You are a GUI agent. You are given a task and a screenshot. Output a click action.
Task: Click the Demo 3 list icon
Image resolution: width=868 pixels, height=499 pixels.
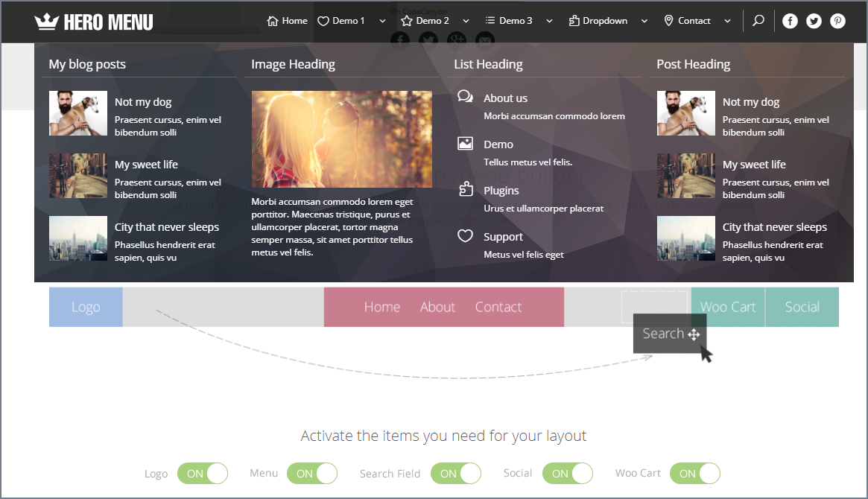pyautogui.click(x=490, y=20)
